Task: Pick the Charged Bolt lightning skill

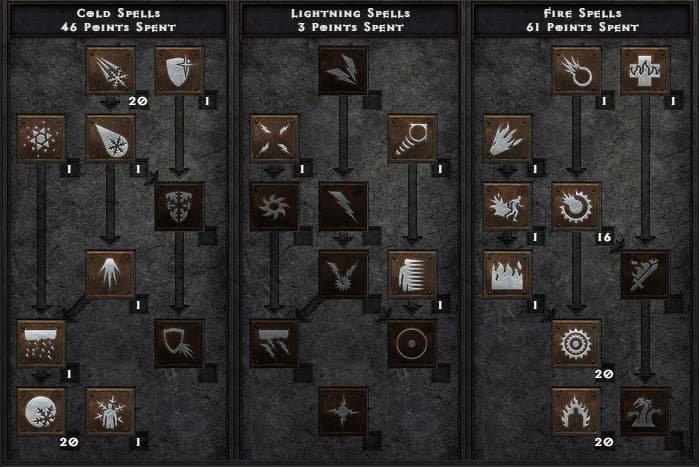Action: coord(343,71)
